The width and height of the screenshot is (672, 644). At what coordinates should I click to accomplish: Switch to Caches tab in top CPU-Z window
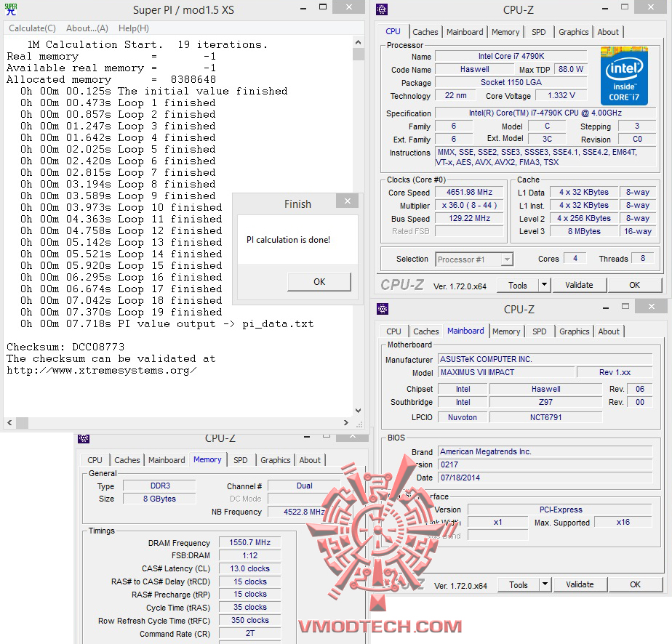pyautogui.click(x=425, y=32)
